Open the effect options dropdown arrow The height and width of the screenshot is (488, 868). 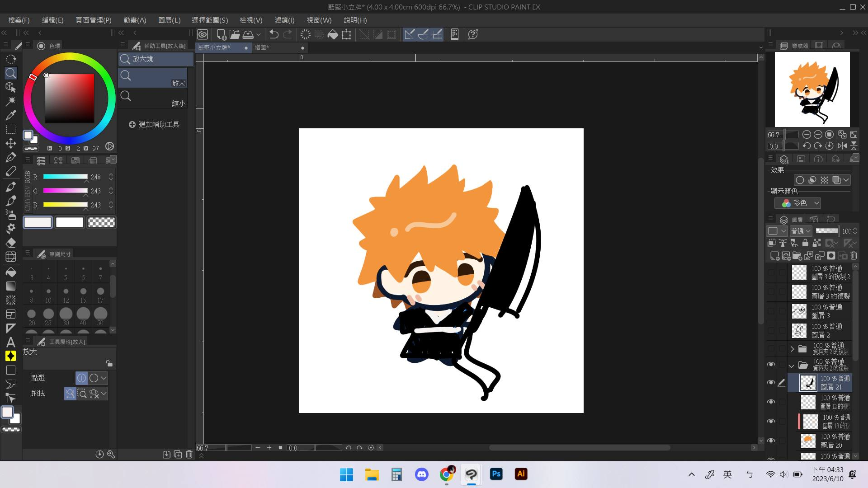pos(846,180)
